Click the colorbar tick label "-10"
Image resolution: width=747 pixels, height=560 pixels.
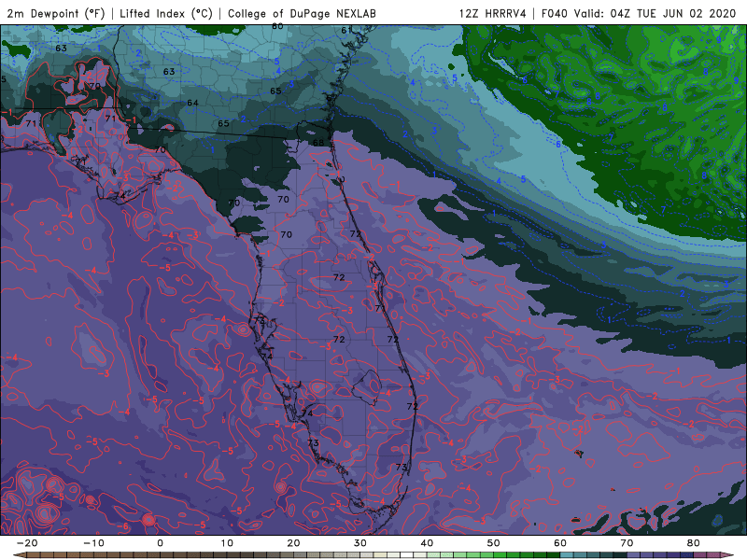tap(93, 543)
